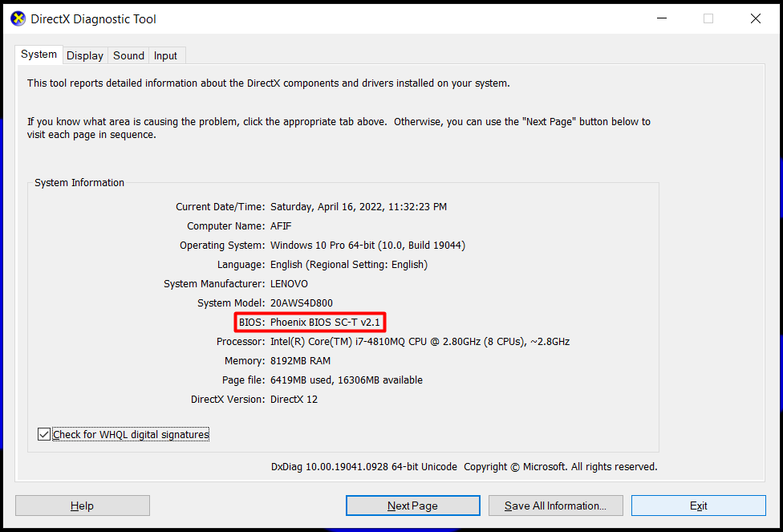Click the Intel Core i7-4810MQ processor text
The width and height of the screenshot is (783, 532).
click(420, 342)
